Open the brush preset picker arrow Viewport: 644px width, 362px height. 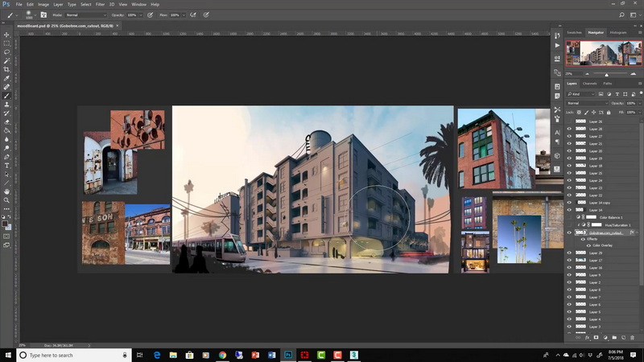point(35,15)
